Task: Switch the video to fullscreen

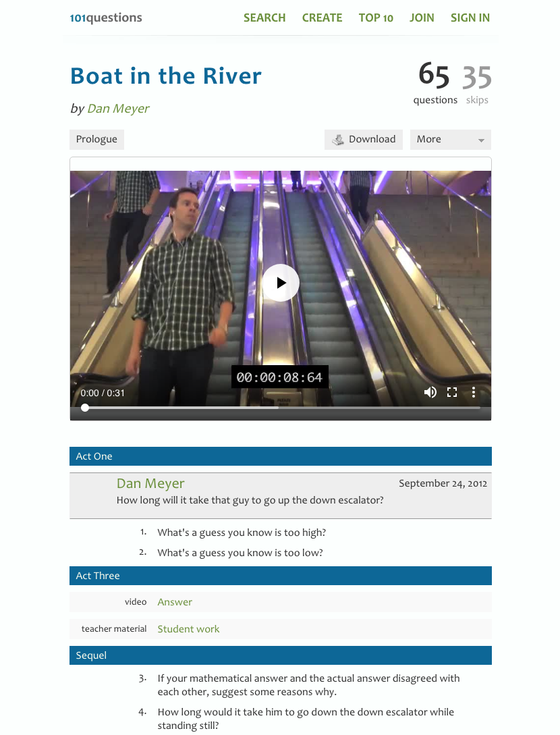Action: coord(452,392)
